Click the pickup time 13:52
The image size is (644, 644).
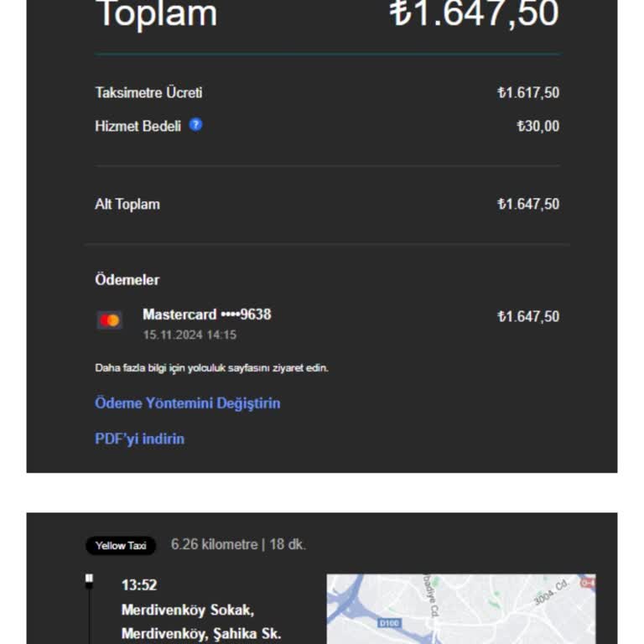[139, 584]
